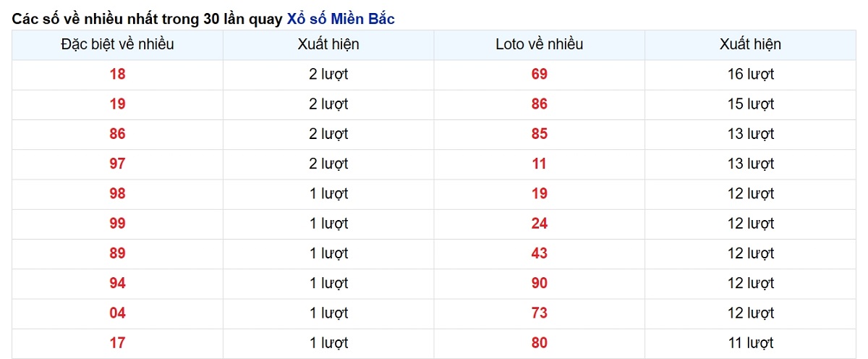Click special number 97 in red
The image size is (868, 359).
tap(117, 164)
